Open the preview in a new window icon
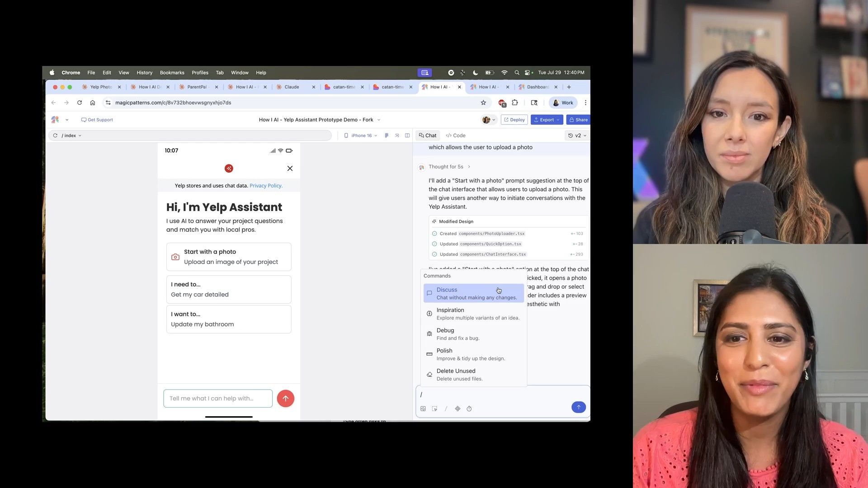 [x=397, y=136]
